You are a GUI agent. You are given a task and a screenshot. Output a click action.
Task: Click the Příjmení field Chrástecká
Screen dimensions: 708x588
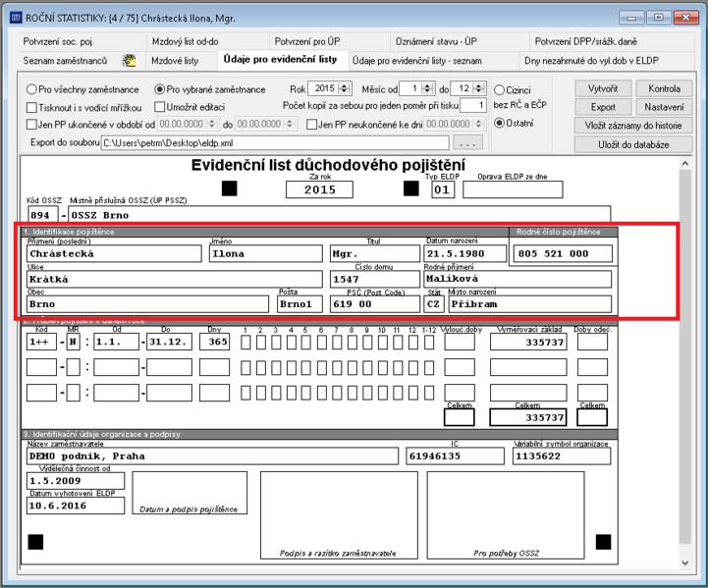click(x=114, y=253)
